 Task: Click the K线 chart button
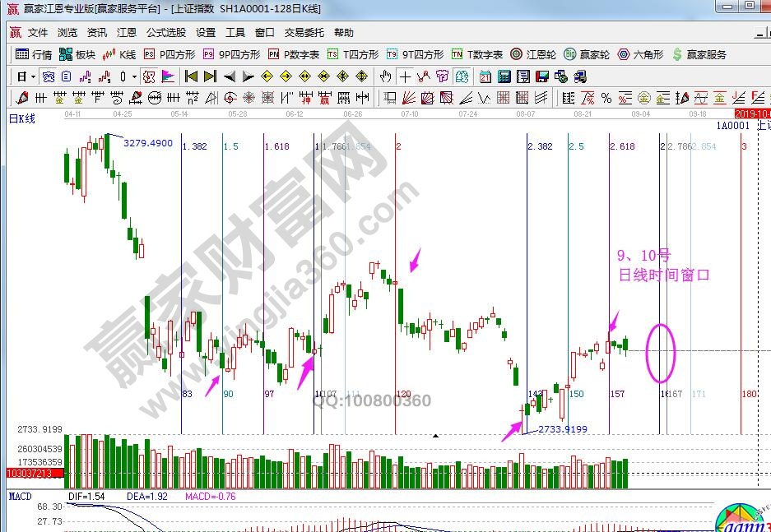[x=119, y=55]
